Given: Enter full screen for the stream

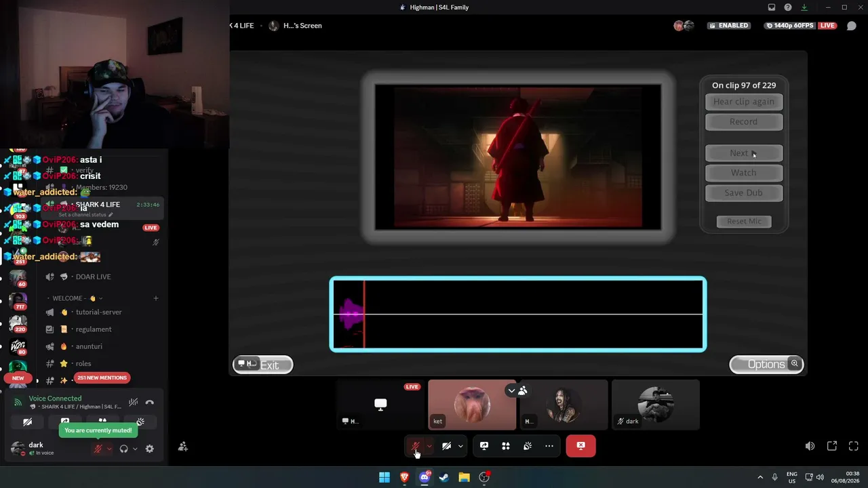Looking at the screenshot, I should pyautogui.click(x=854, y=446).
